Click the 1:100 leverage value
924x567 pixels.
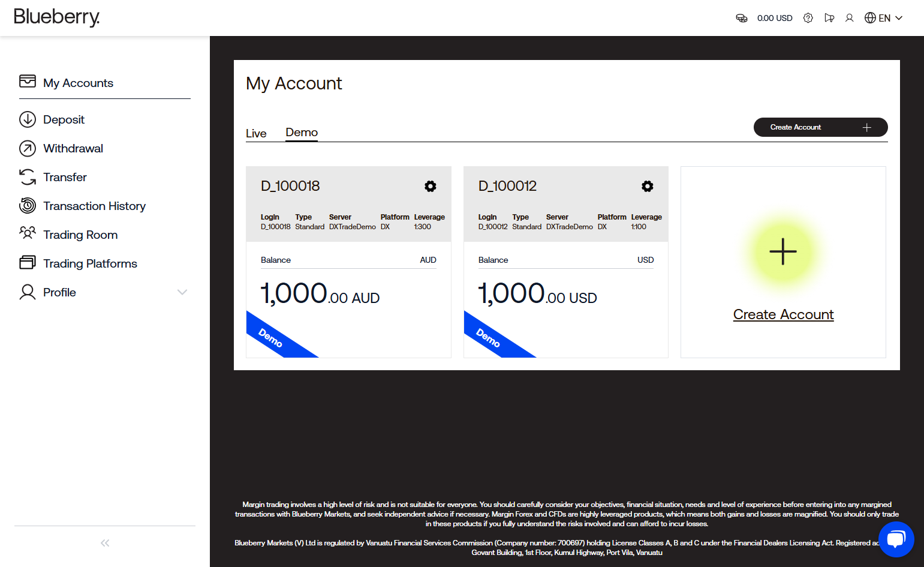pos(639,227)
